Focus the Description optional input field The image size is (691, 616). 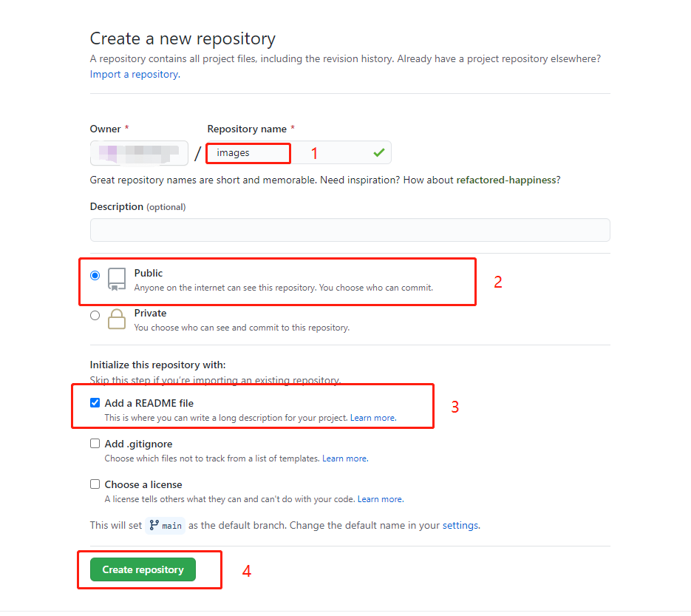coord(350,230)
